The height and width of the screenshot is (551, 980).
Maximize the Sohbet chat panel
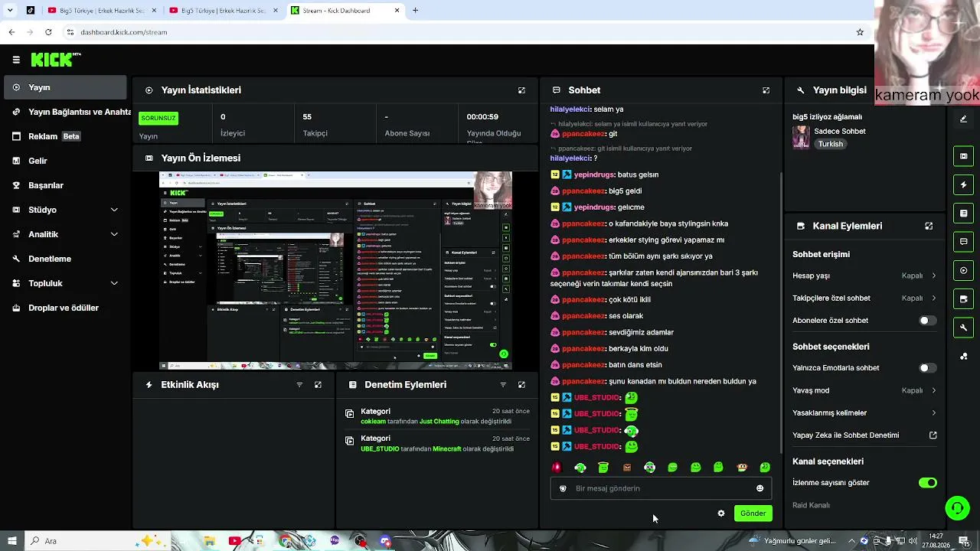766,90
